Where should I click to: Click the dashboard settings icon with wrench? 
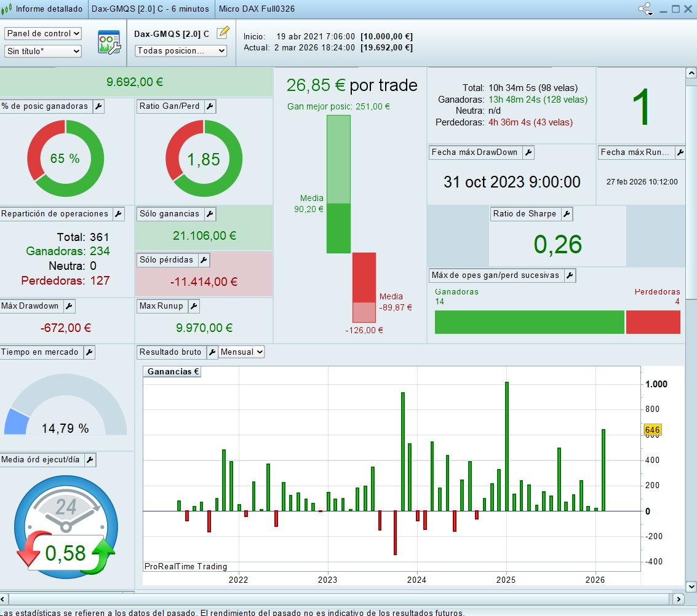point(110,42)
